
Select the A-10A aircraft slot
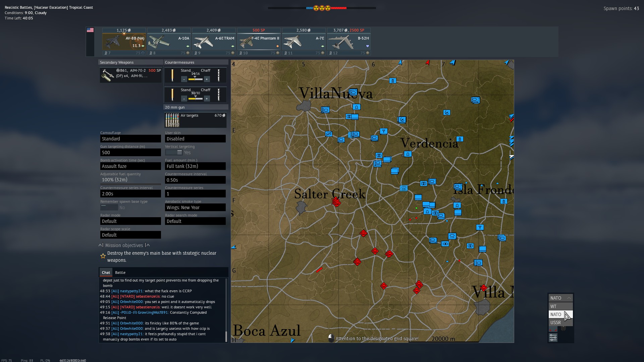tap(169, 42)
